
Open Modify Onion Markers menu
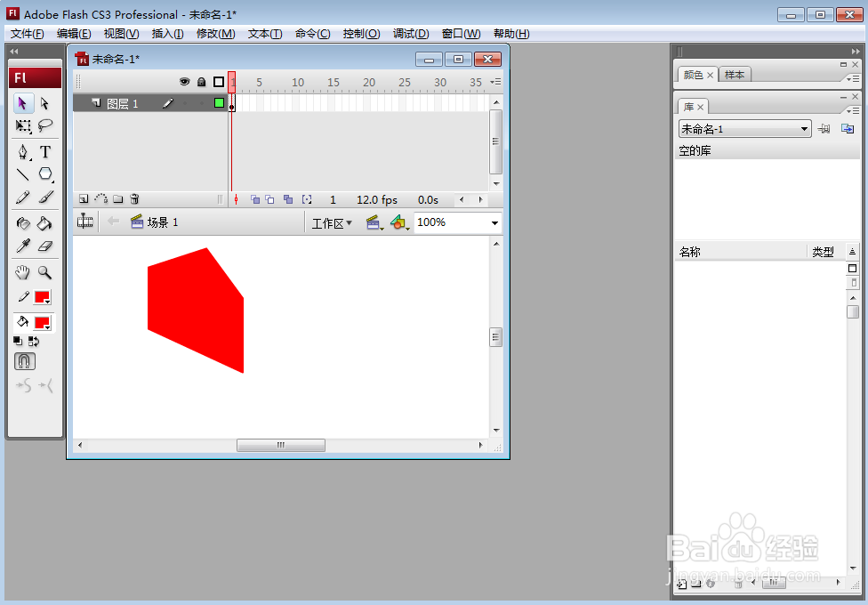pyautogui.click(x=307, y=199)
